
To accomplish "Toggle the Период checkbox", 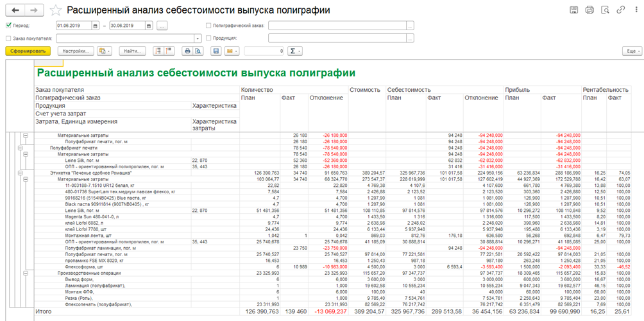I will pos(8,26).
